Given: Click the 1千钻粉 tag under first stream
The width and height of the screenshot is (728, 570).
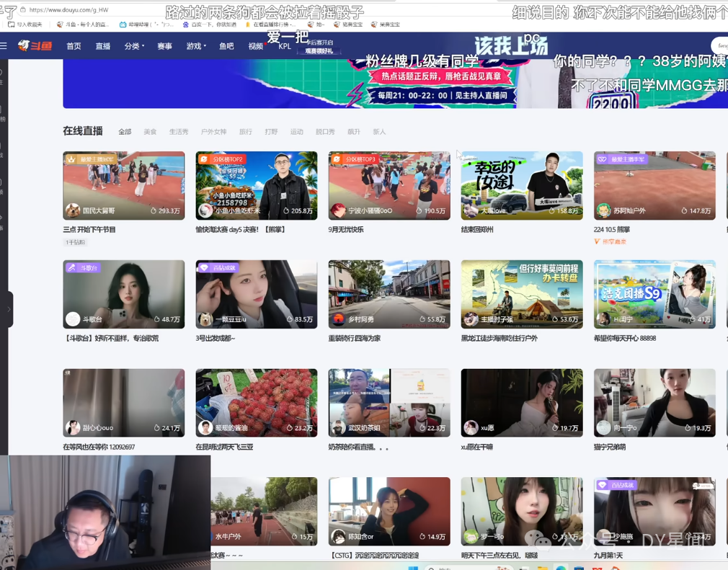Looking at the screenshot, I should 75,242.
